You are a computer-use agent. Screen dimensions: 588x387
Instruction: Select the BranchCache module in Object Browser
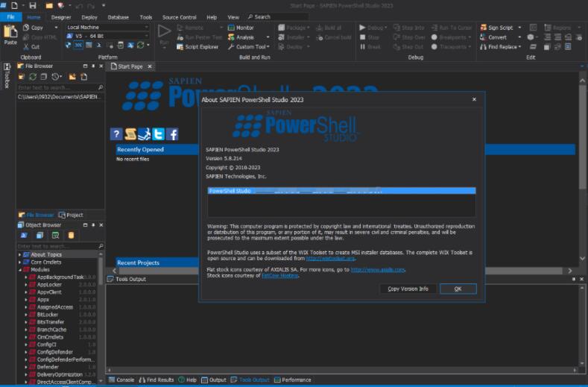(x=51, y=330)
